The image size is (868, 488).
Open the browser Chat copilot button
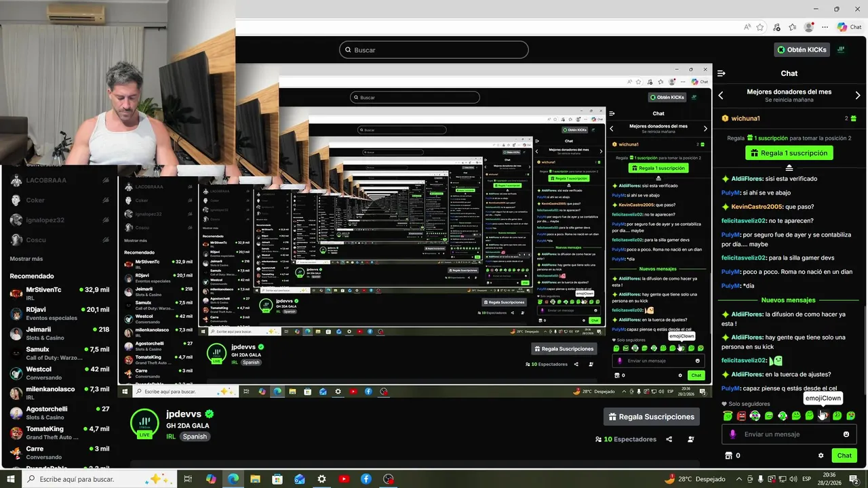pos(849,26)
